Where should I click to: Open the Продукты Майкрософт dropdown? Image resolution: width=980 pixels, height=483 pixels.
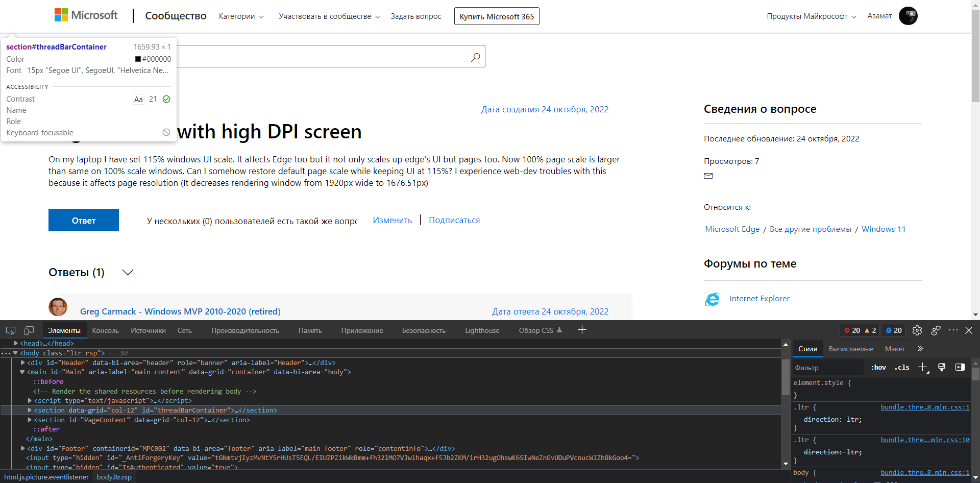(812, 16)
